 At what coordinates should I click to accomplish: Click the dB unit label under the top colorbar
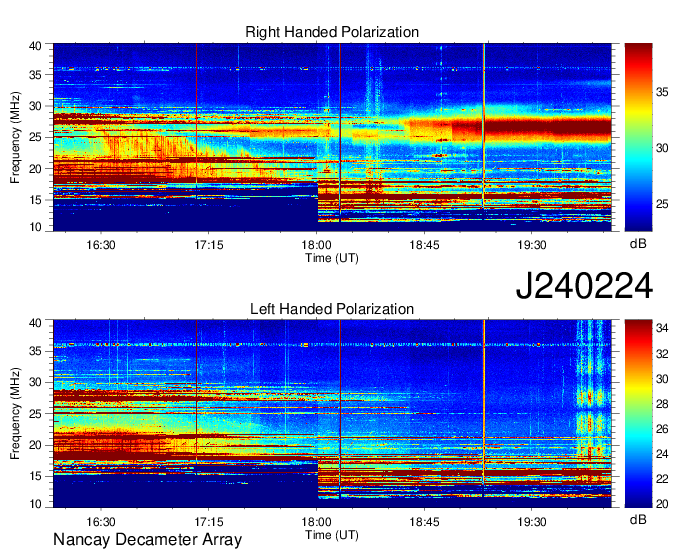pyautogui.click(x=638, y=244)
